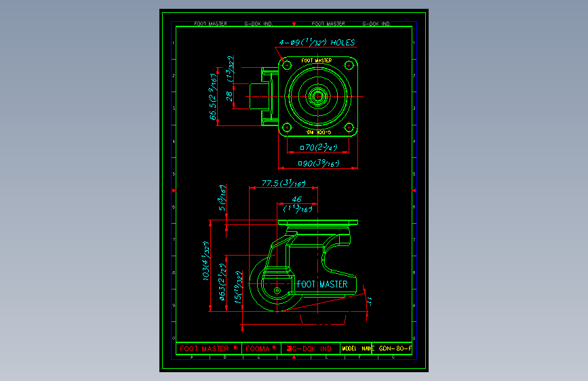This screenshot has width=588, height=381.
Task: Click the FOOMA title block cell
Action: pyautogui.click(x=261, y=348)
